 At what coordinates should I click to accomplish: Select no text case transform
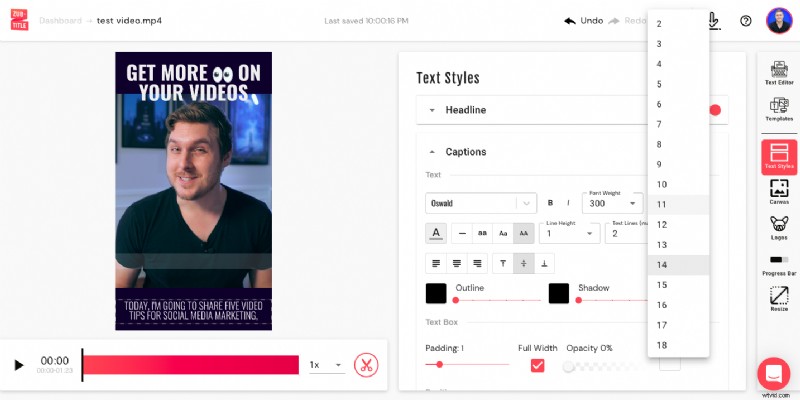click(462, 233)
